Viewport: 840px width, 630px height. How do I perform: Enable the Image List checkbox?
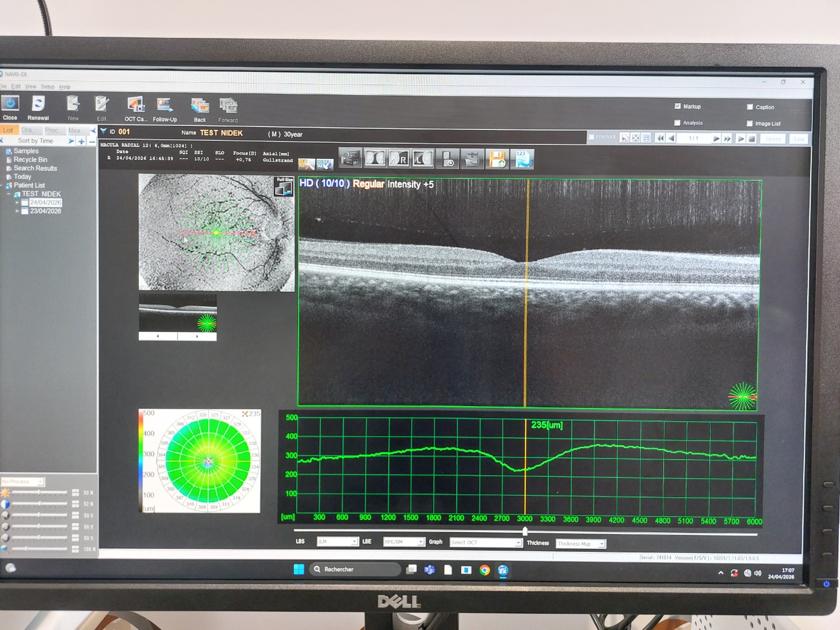tap(750, 123)
